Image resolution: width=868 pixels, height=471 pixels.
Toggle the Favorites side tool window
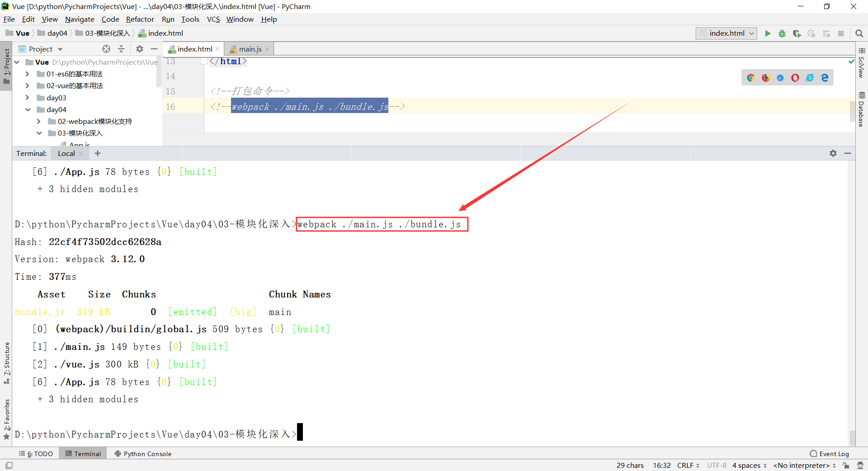point(6,419)
